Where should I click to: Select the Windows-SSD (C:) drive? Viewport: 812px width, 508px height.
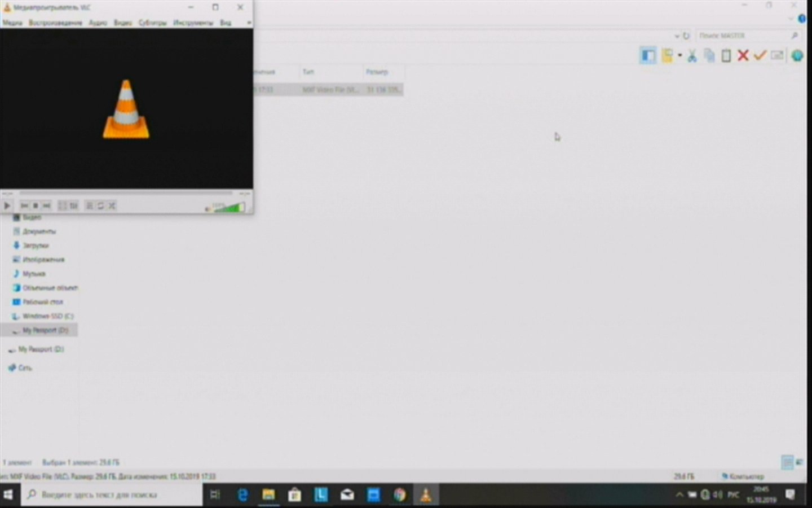48,316
